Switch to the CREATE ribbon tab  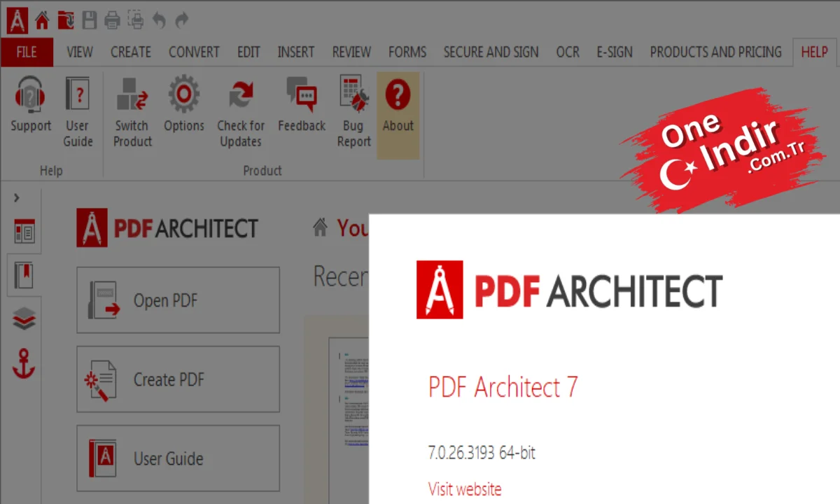(x=131, y=52)
